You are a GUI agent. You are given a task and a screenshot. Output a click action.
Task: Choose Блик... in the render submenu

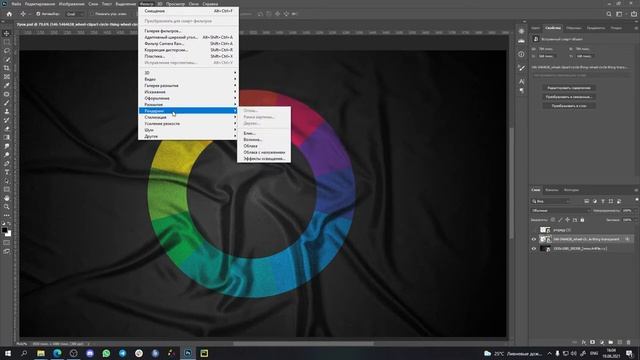[249, 133]
